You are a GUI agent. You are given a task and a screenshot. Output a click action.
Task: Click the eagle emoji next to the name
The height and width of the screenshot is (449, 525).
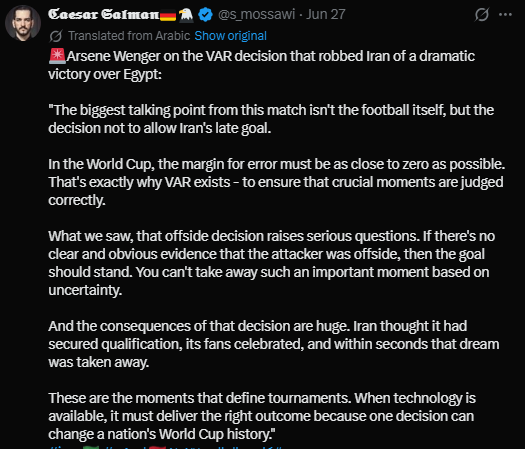pos(186,15)
